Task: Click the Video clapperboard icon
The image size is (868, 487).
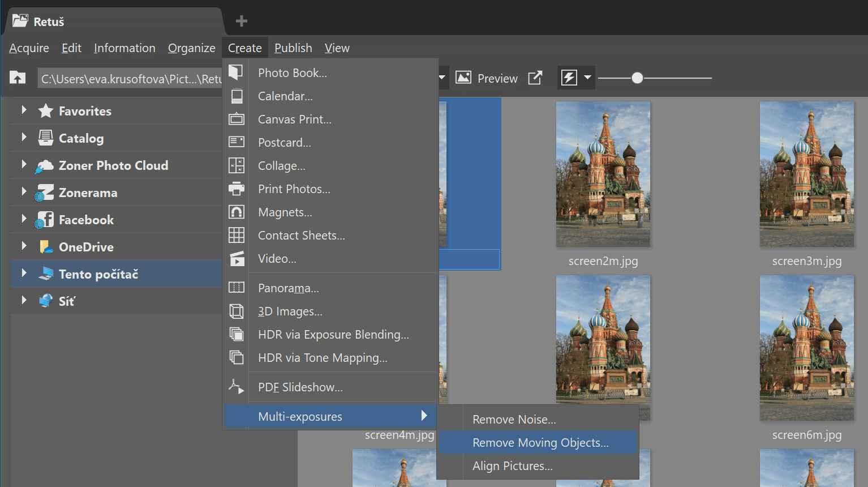Action: 237,259
